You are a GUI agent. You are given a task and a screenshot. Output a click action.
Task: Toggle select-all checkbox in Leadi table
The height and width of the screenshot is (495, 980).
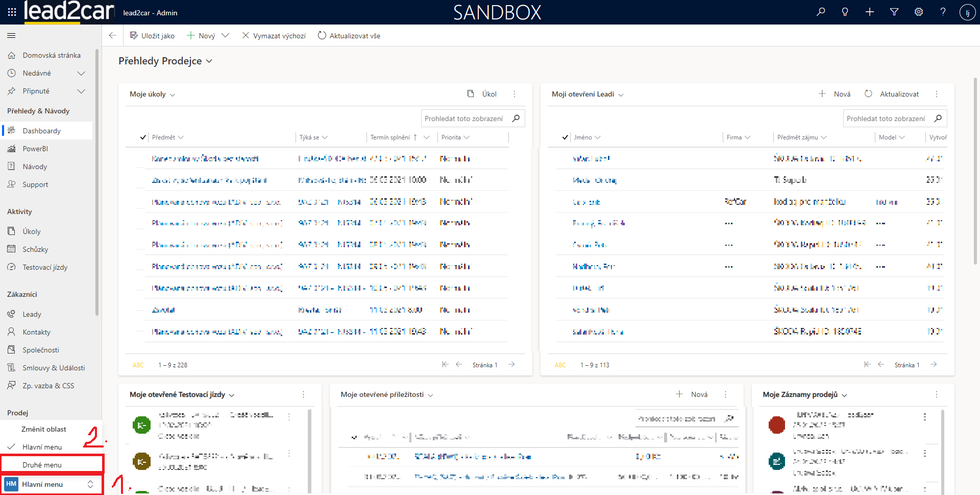point(565,137)
